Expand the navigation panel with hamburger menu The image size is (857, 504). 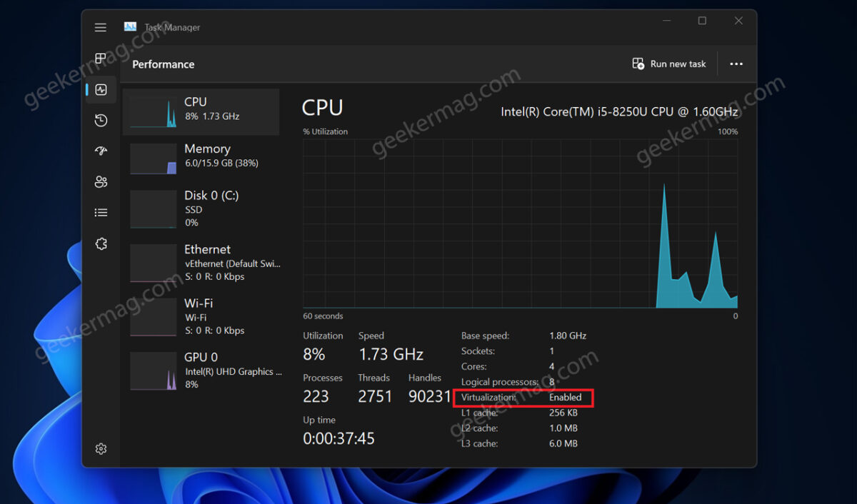coord(101,27)
